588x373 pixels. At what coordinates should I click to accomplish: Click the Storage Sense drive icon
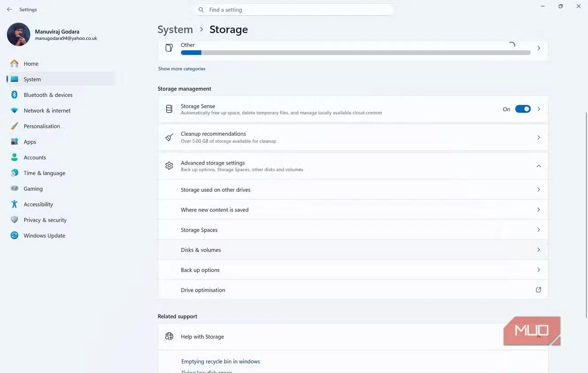click(169, 109)
